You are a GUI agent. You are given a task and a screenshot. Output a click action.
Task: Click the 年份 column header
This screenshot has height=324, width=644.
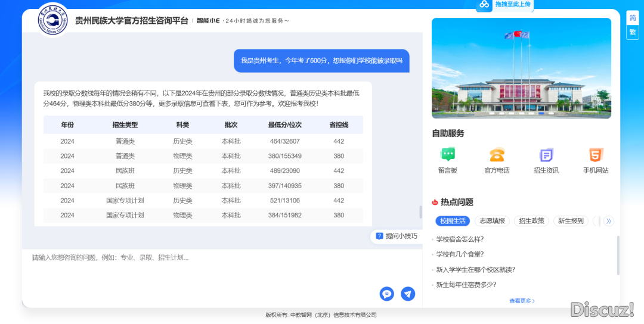coord(67,124)
